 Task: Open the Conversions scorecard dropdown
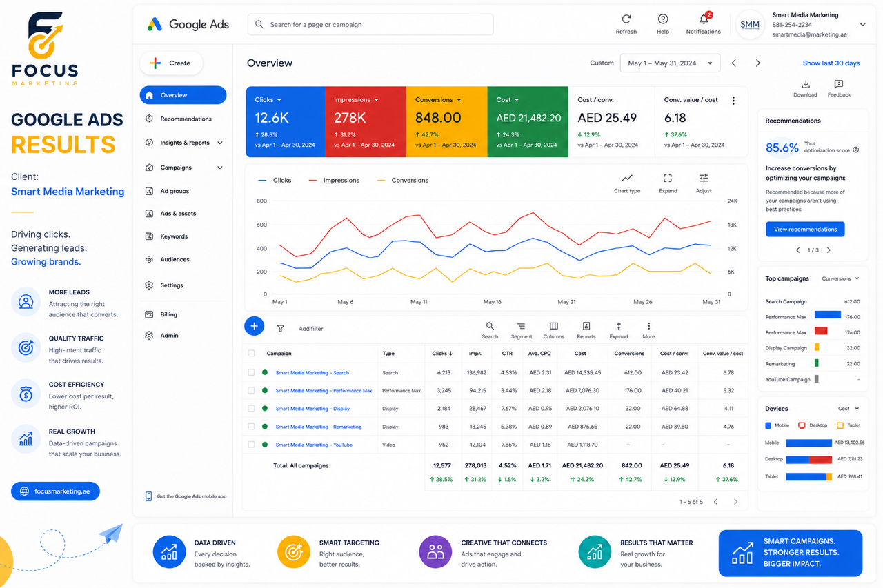(x=459, y=100)
